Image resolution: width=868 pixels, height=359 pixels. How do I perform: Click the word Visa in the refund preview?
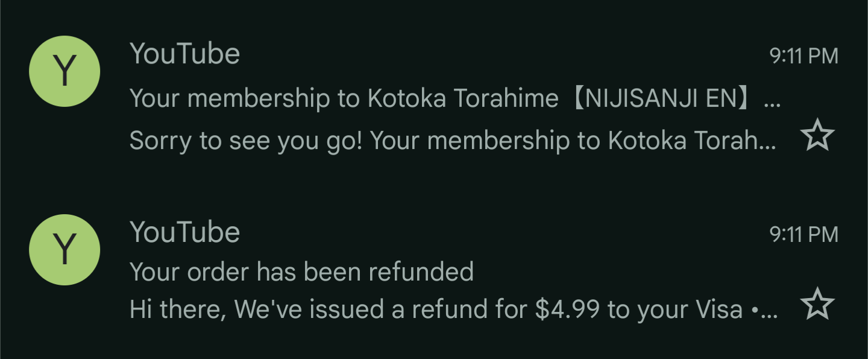click(719, 310)
